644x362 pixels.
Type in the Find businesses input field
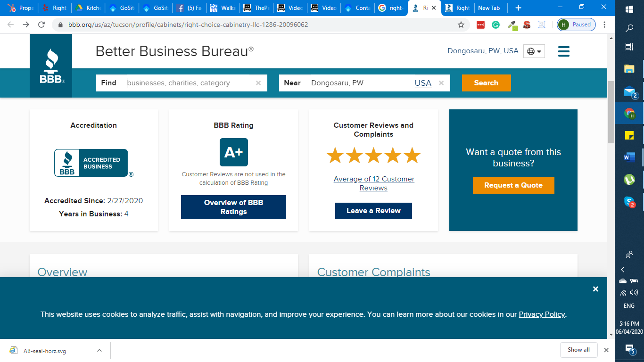(x=189, y=83)
